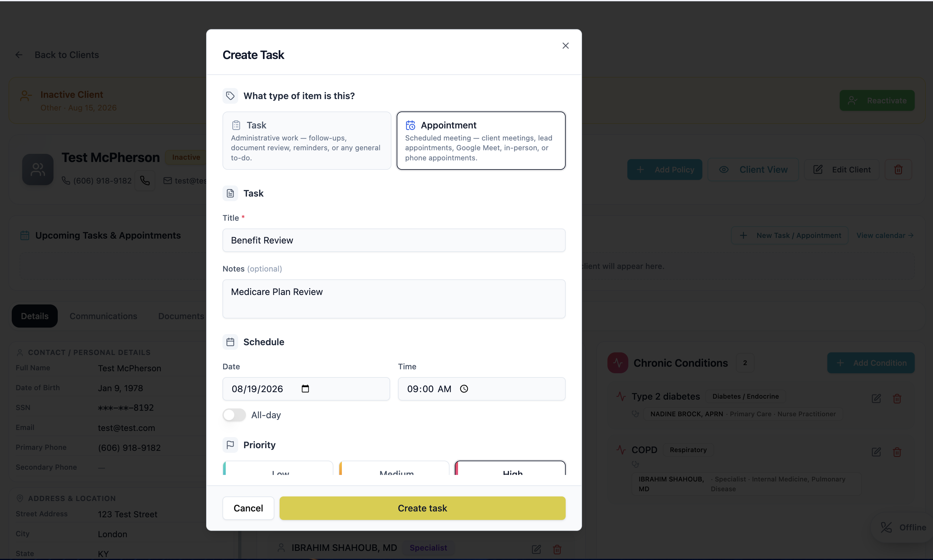Open the time picker clock icon

(464, 389)
